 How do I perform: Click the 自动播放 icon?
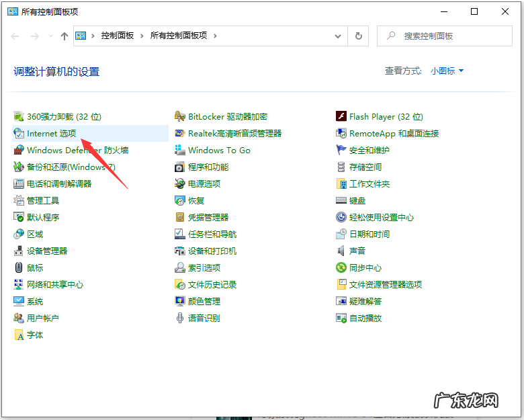tap(341, 318)
